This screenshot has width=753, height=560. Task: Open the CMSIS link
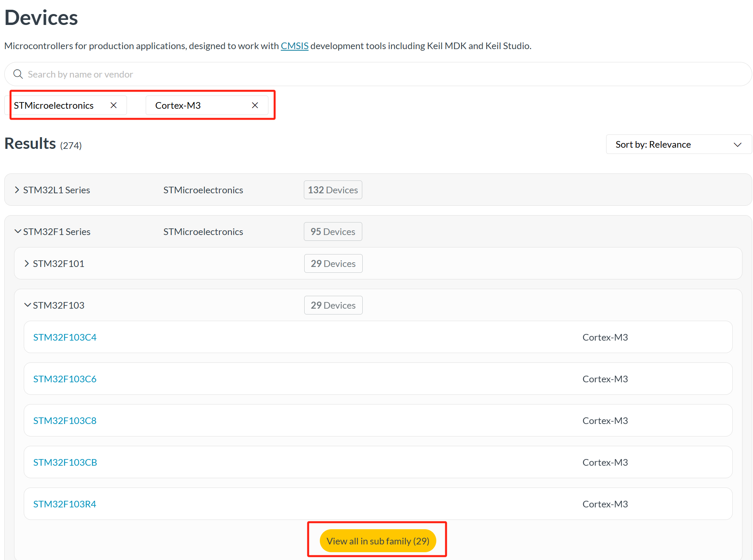tap(294, 46)
